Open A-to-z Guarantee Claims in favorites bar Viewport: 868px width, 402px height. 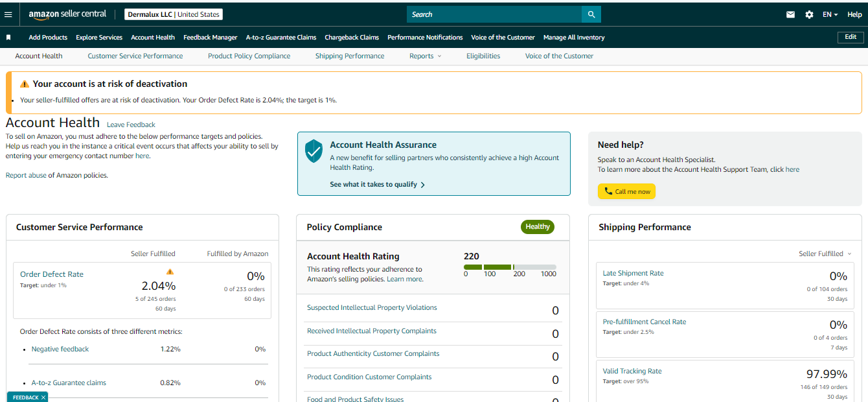point(281,38)
